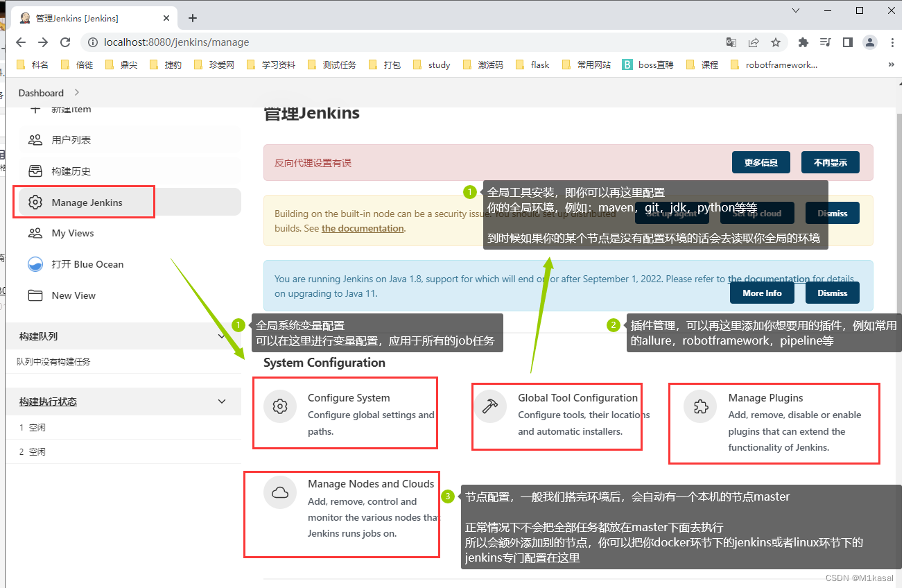Dismiss the built-in node security warning
This screenshot has width=904, height=588.
833,213
